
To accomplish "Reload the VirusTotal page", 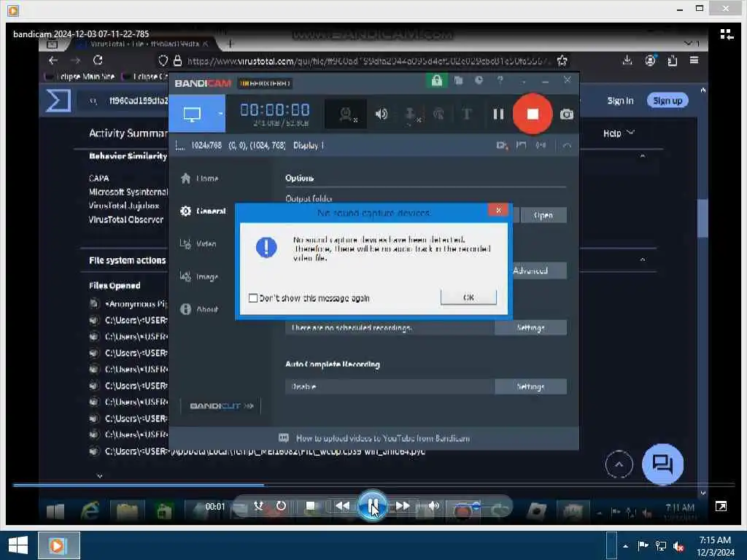I will point(98,61).
